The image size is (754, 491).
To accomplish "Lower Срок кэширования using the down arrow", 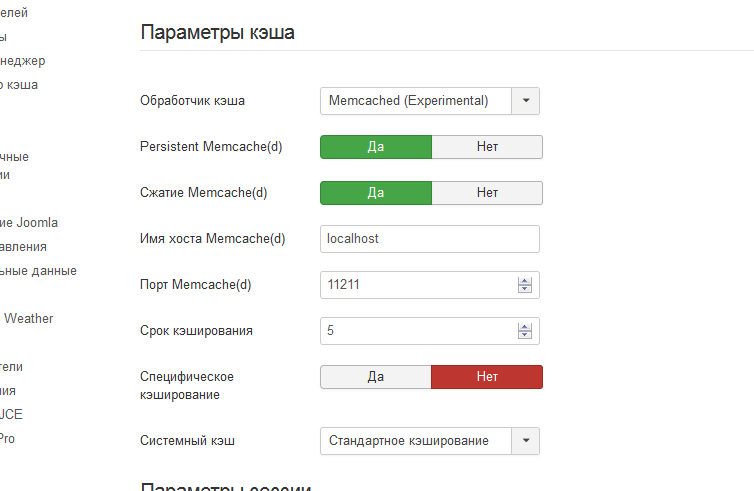I will (524, 336).
